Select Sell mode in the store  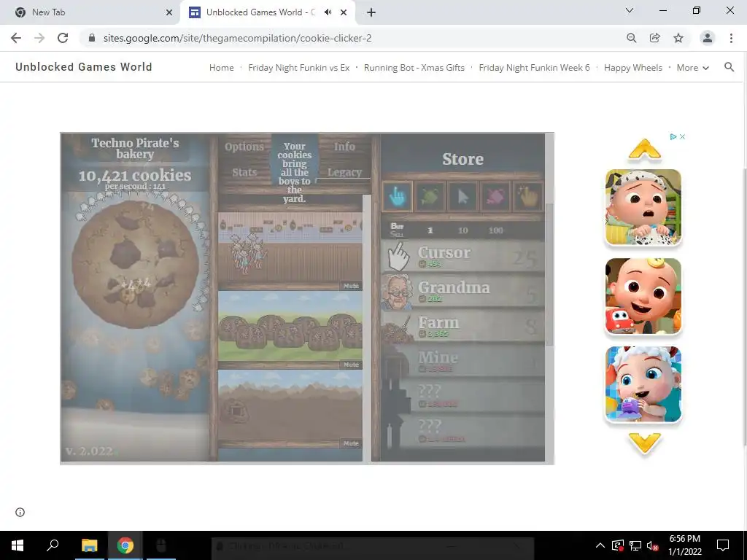pyautogui.click(x=397, y=234)
